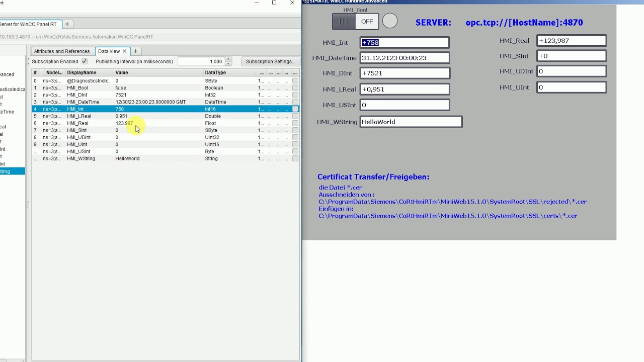644x362 pixels.
Task: Click the HMI_Real field showing +123,987
Action: [x=572, y=40]
